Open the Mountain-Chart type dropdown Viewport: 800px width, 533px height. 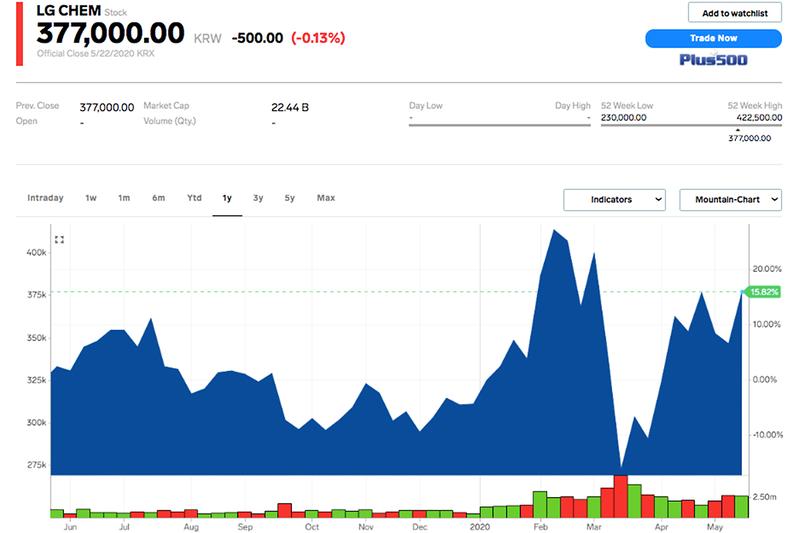tap(730, 199)
